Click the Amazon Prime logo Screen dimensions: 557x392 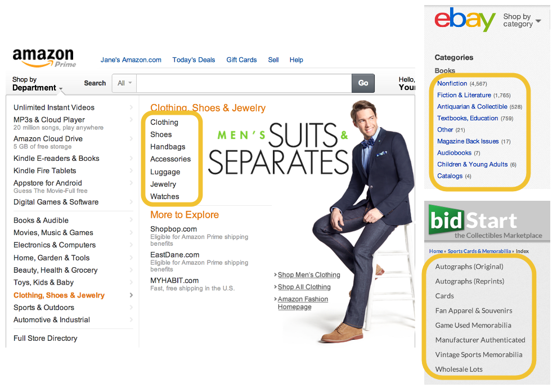click(44, 58)
